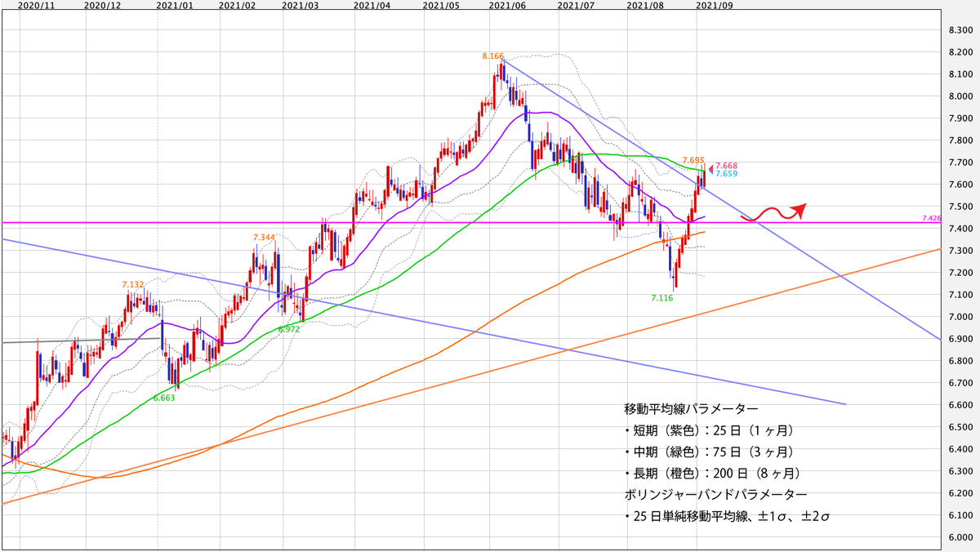Viewport: 980px width, 552px height.
Task: Click the 移動平均線パラメーター heading
Action: click(x=690, y=407)
